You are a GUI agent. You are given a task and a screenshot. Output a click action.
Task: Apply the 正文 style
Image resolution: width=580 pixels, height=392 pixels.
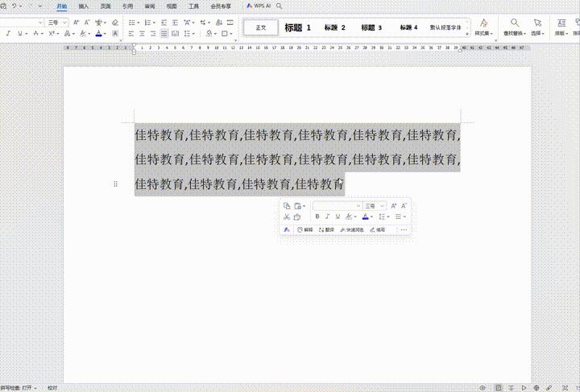point(261,27)
